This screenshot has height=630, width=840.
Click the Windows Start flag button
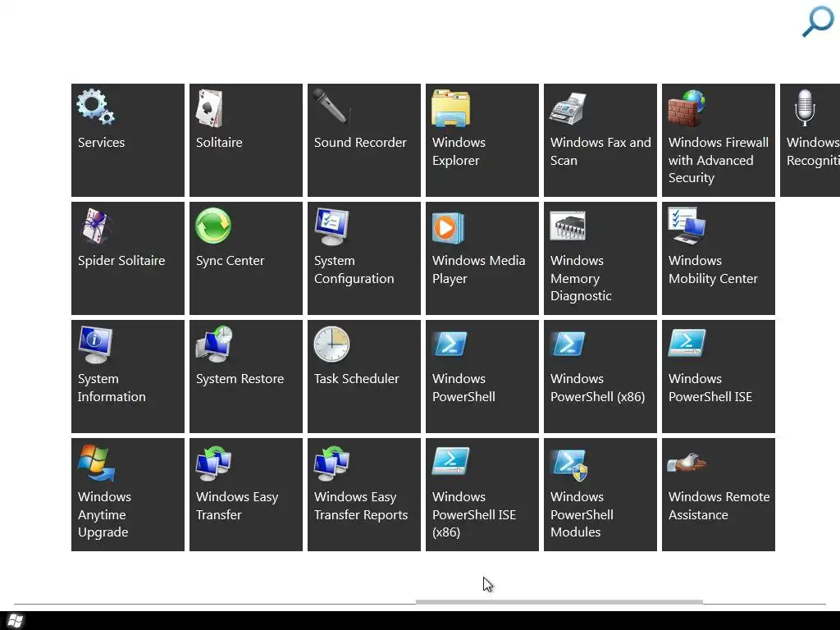[16, 621]
